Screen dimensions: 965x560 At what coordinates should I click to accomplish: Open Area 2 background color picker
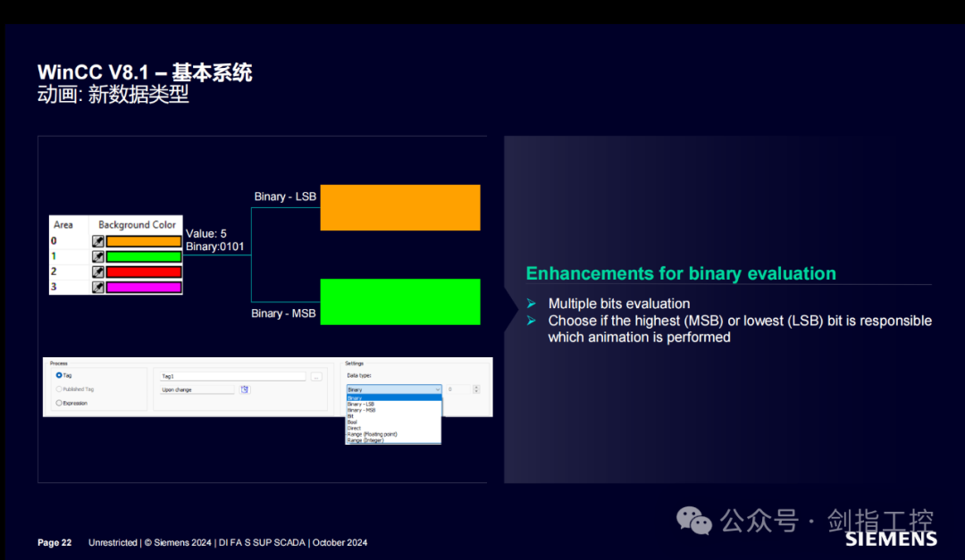(x=98, y=272)
